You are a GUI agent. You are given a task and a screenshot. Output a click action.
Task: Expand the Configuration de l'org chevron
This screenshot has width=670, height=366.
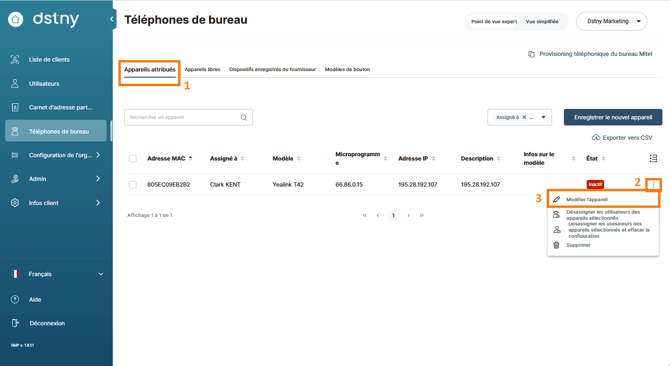[x=98, y=155]
